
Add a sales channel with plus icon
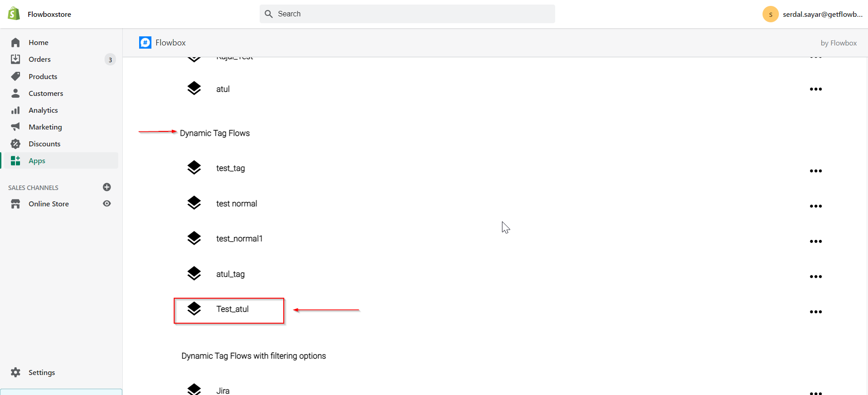107,187
